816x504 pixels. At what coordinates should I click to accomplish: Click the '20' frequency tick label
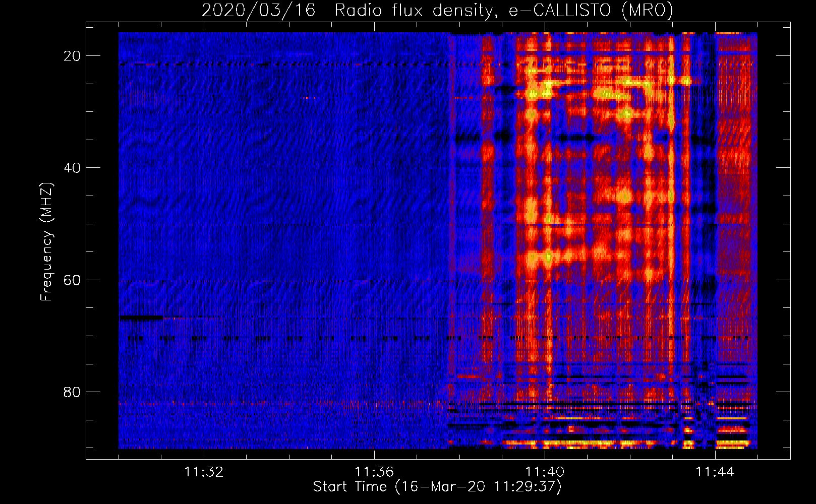73,56
